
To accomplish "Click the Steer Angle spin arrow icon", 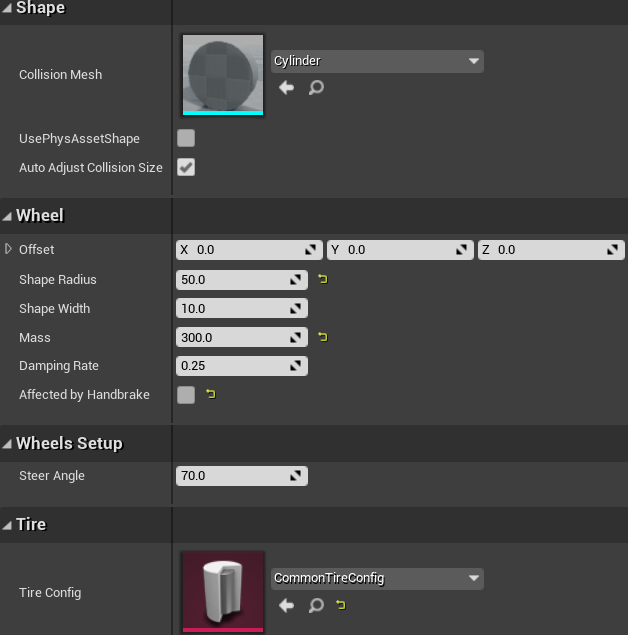I will (x=296, y=475).
